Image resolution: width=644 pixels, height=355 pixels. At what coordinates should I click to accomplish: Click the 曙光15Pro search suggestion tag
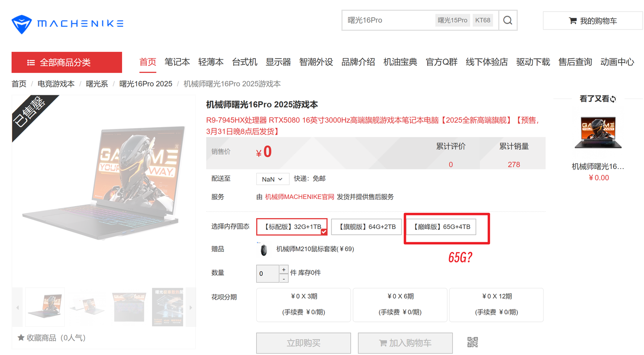(452, 21)
